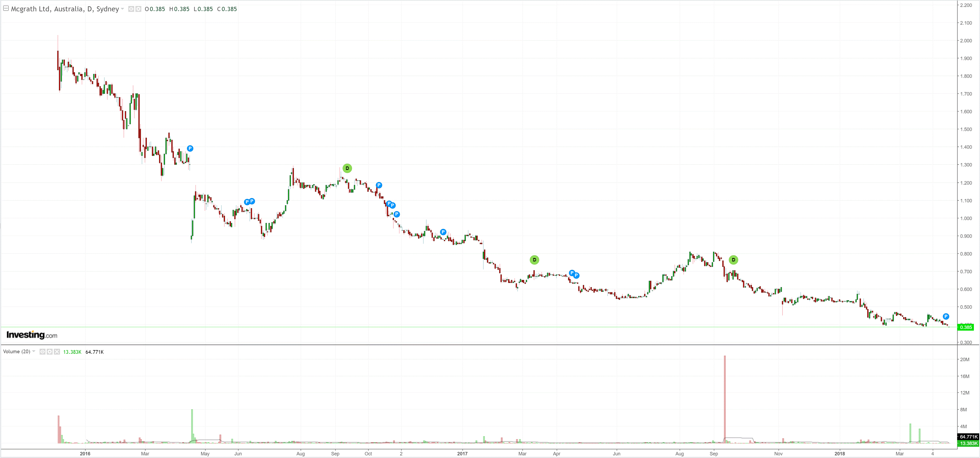This screenshot has width=980, height=458.
Task: Open dropdown arrow beside Mcgrath Ltd title
Action: point(123,9)
